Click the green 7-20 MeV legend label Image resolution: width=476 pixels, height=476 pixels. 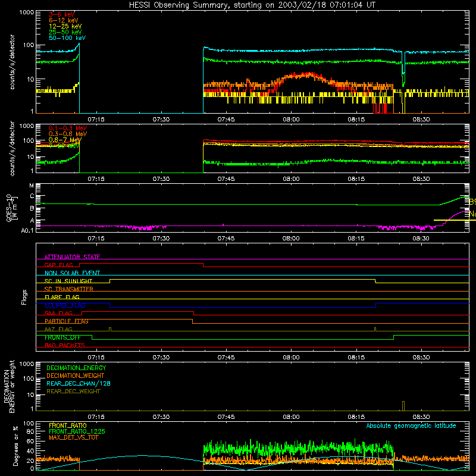64,146
